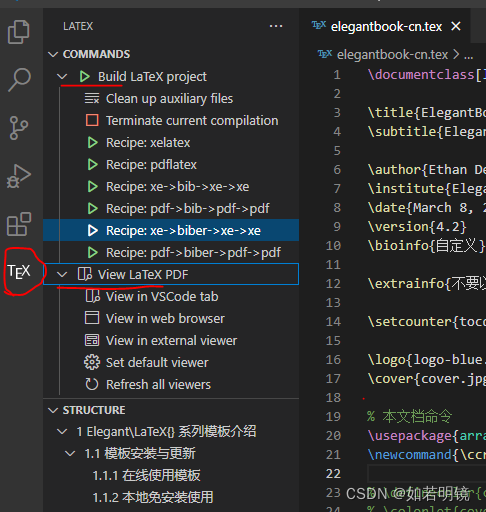Click the preview icon of View LaTeX PDF

(x=85, y=274)
